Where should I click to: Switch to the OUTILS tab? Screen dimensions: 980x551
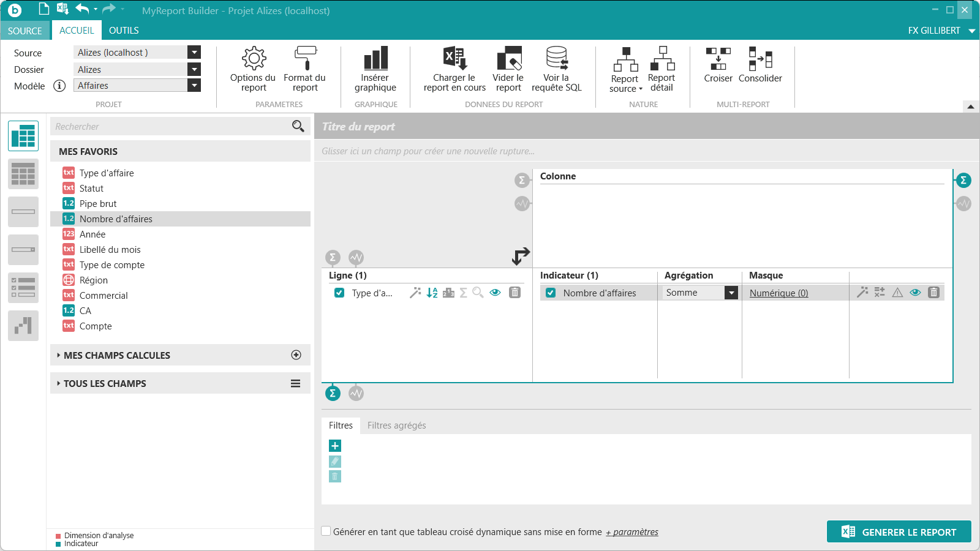[124, 31]
